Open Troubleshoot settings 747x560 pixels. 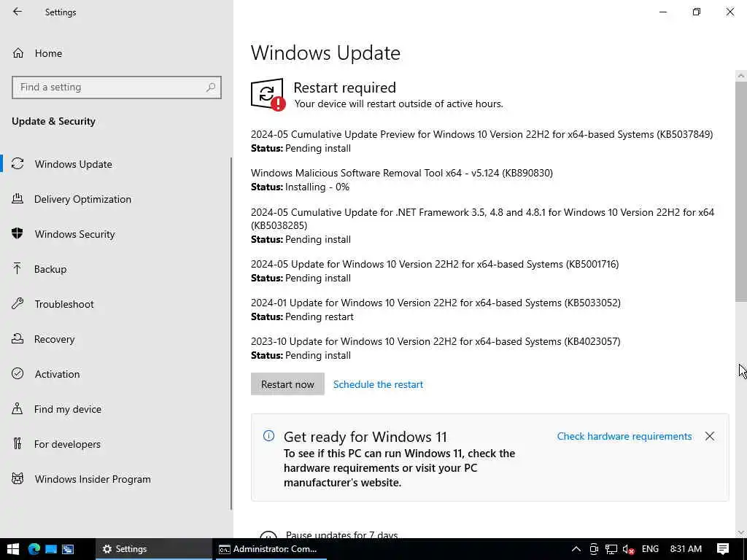point(64,304)
